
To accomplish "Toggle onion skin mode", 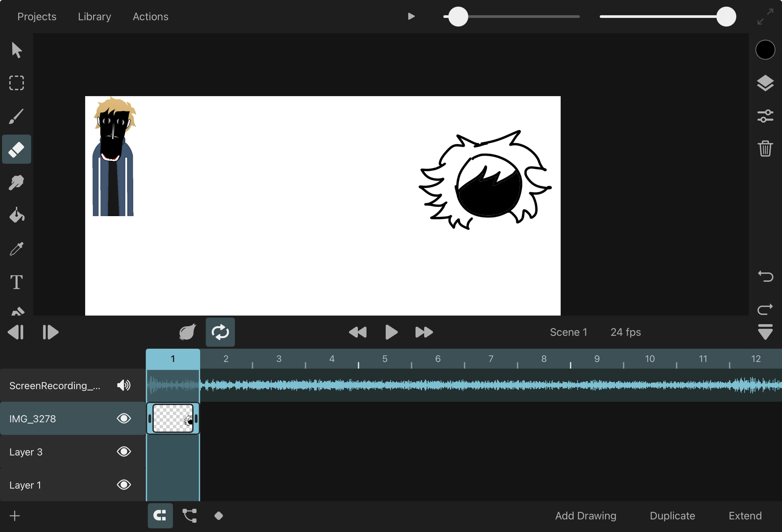I will pos(187,332).
